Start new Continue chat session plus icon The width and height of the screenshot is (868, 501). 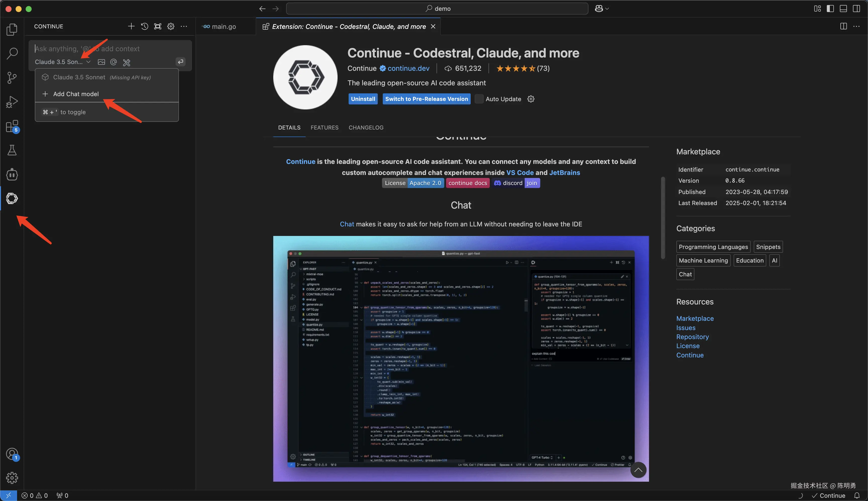131,27
